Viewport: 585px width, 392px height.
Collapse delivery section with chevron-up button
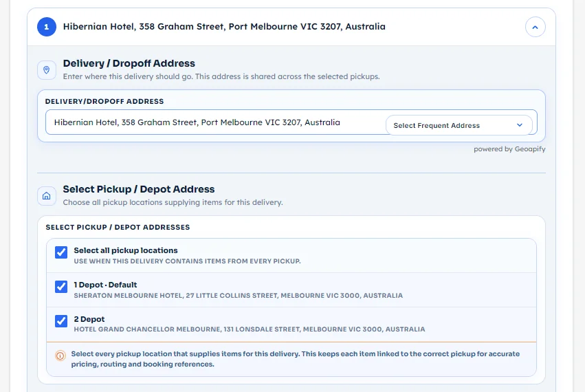[535, 27]
